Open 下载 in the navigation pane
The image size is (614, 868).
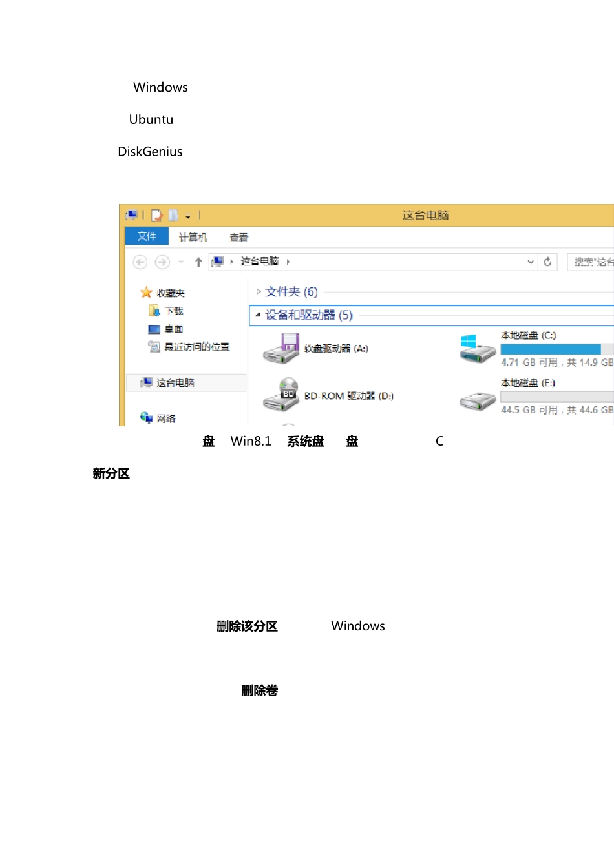pyautogui.click(x=174, y=311)
